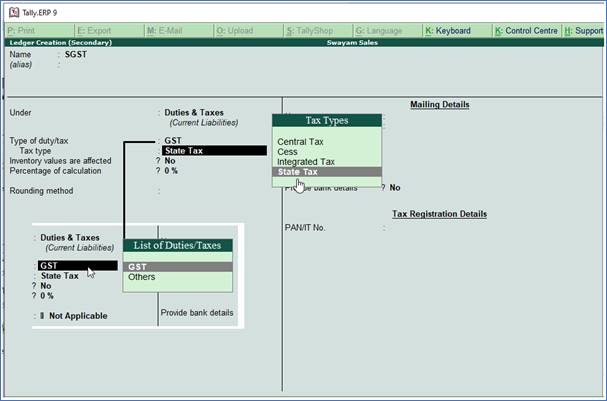Click the G: Language toolbar button
The image size is (607, 401).
pos(388,31)
